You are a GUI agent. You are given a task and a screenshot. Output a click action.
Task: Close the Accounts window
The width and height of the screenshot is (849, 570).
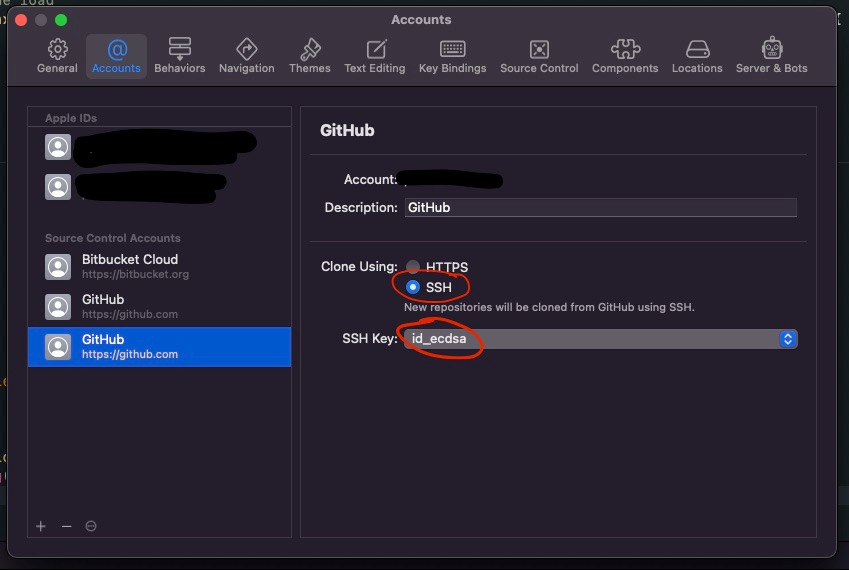tap(21, 20)
